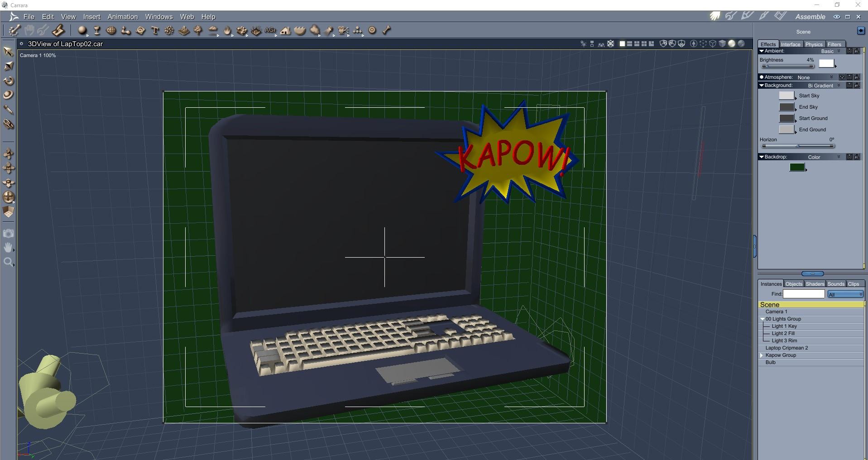Insert a text object with T icon
868x460 pixels.
pos(155,30)
